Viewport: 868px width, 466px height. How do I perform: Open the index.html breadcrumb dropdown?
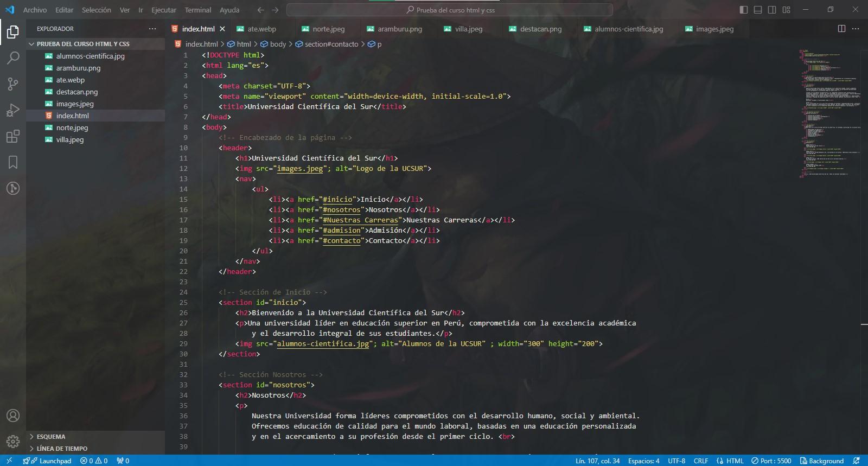(196, 44)
